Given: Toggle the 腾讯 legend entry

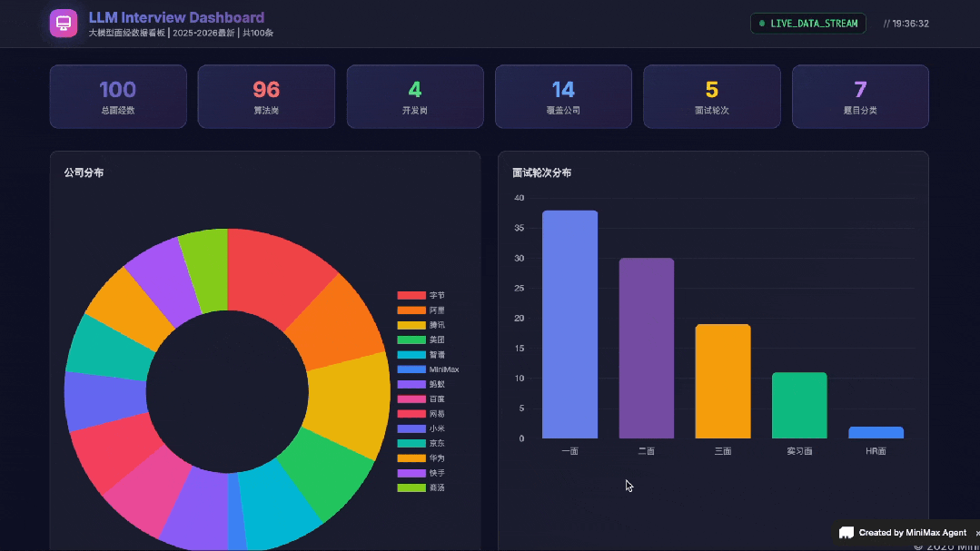Looking at the screenshot, I should click(x=421, y=325).
